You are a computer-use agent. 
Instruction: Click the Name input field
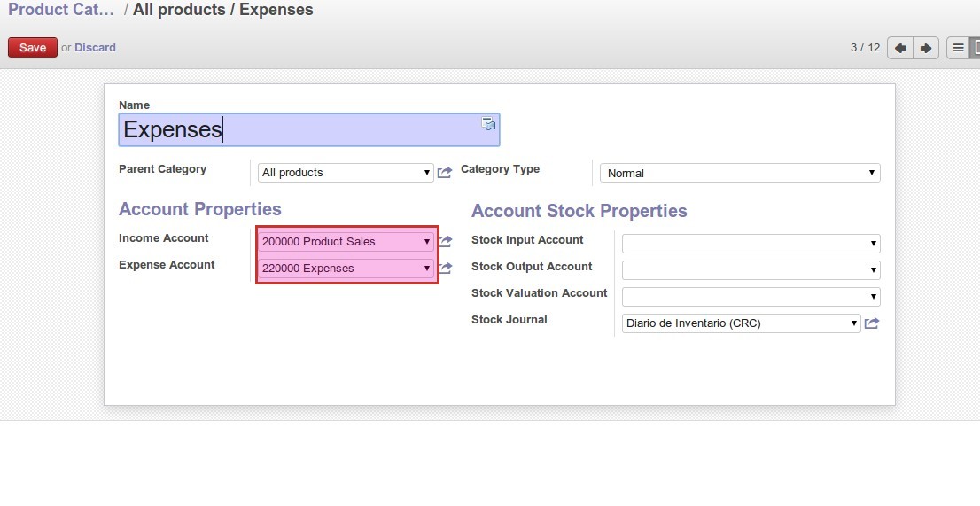[301, 129]
